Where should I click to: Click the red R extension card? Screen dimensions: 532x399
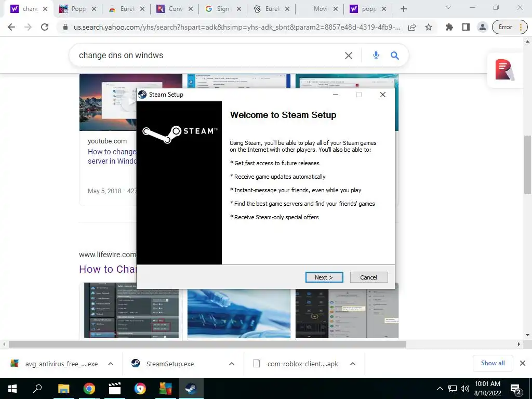tap(504, 70)
